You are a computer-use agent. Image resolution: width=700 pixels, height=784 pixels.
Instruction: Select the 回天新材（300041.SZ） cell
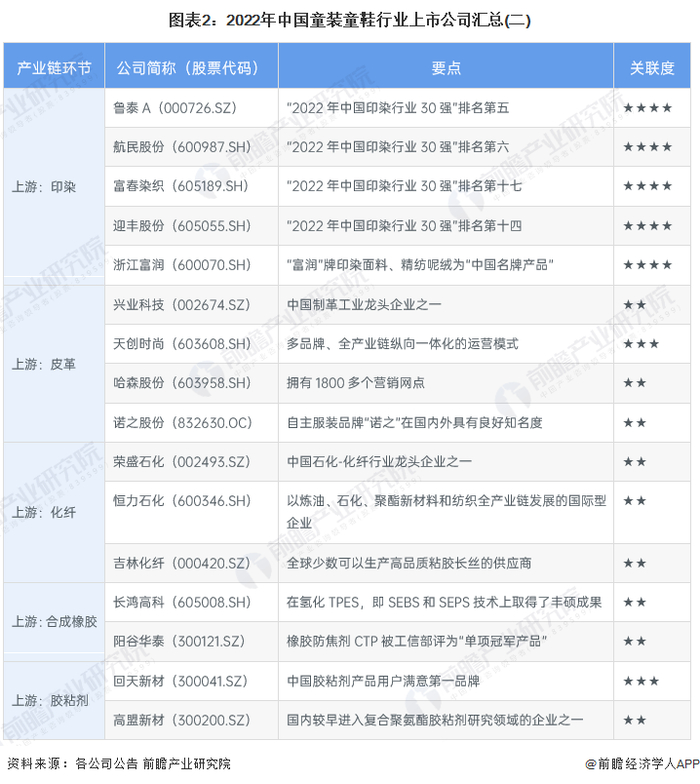click(x=192, y=681)
